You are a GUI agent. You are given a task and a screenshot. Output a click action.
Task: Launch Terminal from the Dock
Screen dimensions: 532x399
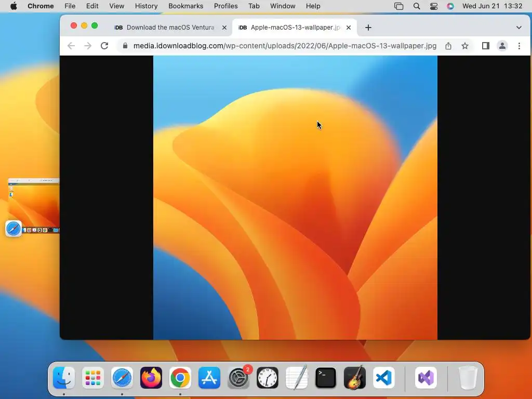point(326,378)
